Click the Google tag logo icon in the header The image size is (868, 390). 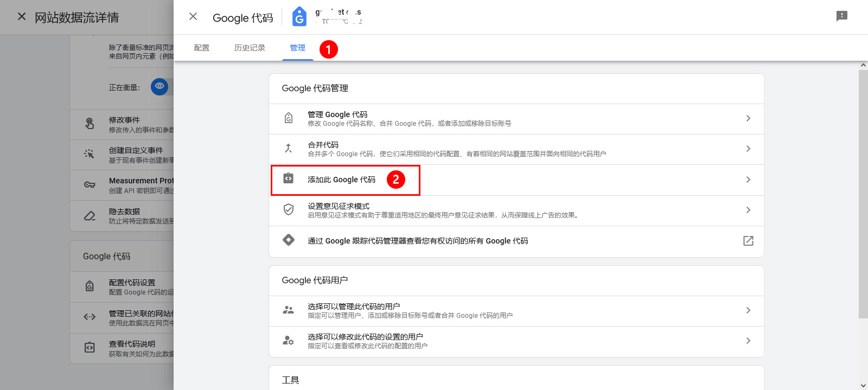pyautogui.click(x=299, y=17)
